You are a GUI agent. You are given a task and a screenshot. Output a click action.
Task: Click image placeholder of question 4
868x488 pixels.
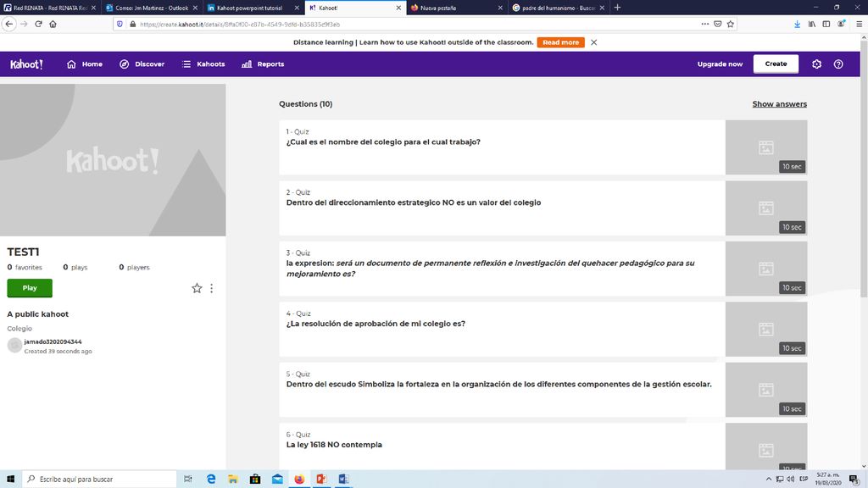[x=766, y=330]
